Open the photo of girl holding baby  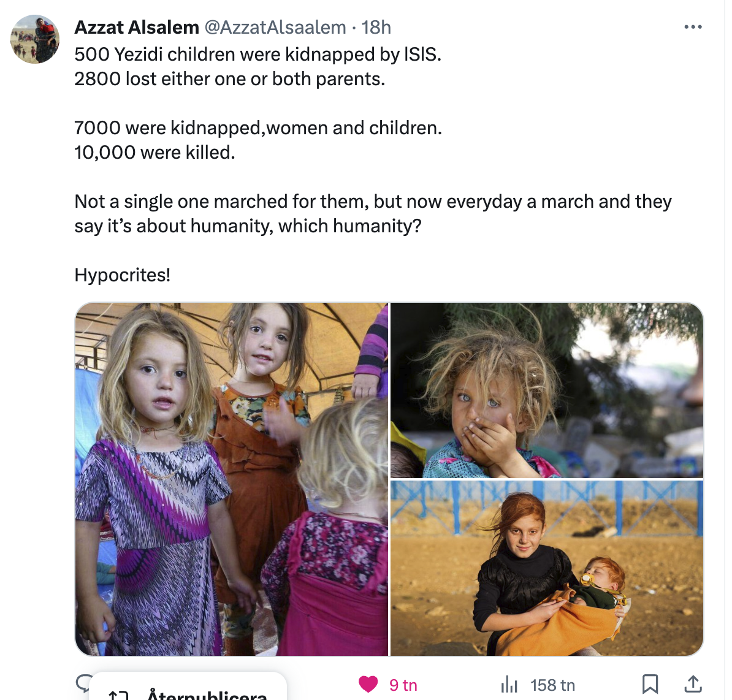pyautogui.click(x=547, y=568)
